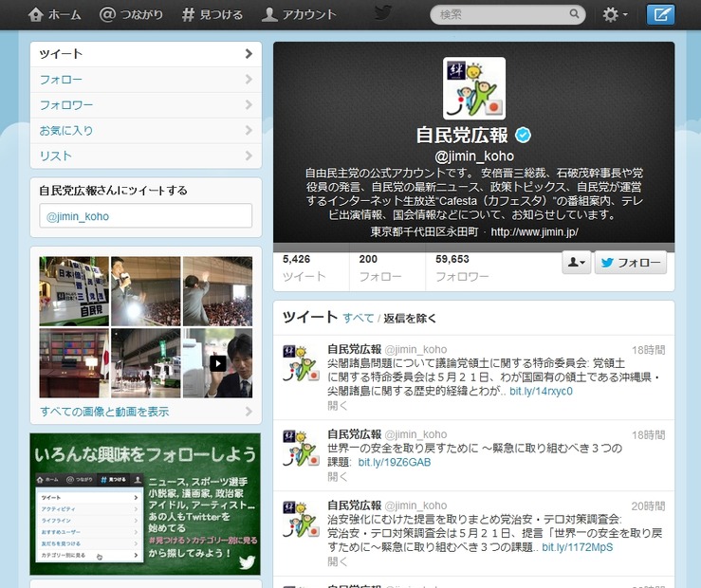The height and width of the screenshot is (588, 701).
Task: Click 東京都千代田区永田町 location text
Action: pyautogui.click(x=424, y=232)
